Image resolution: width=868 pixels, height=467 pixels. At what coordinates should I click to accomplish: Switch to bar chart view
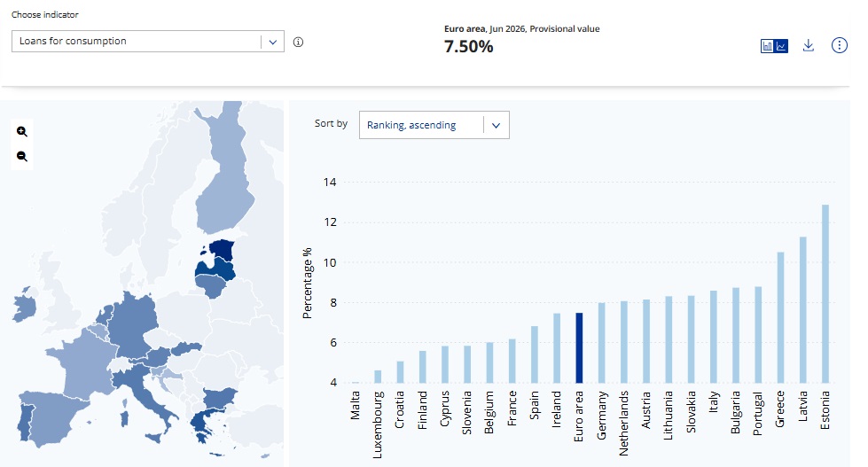tap(767, 46)
